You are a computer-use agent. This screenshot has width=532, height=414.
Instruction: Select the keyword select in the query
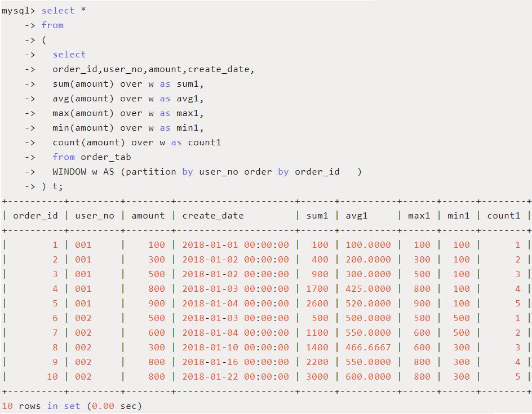(58, 10)
